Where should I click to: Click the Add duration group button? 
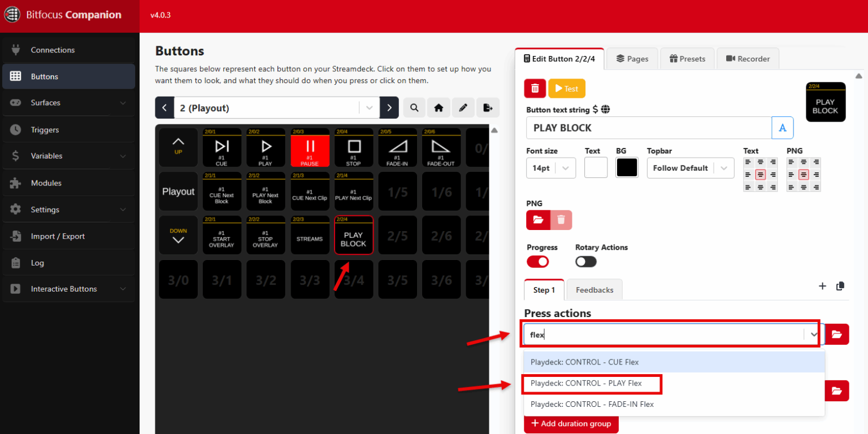tap(571, 424)
